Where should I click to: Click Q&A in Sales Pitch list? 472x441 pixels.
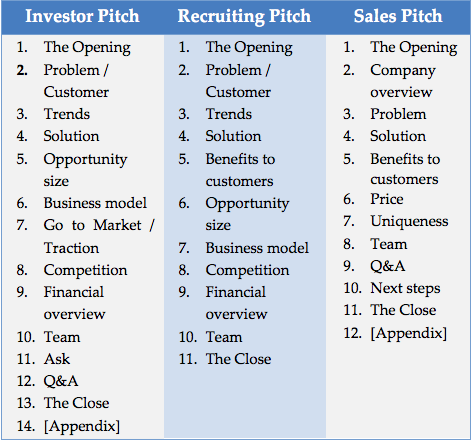[x=388, y=266]
